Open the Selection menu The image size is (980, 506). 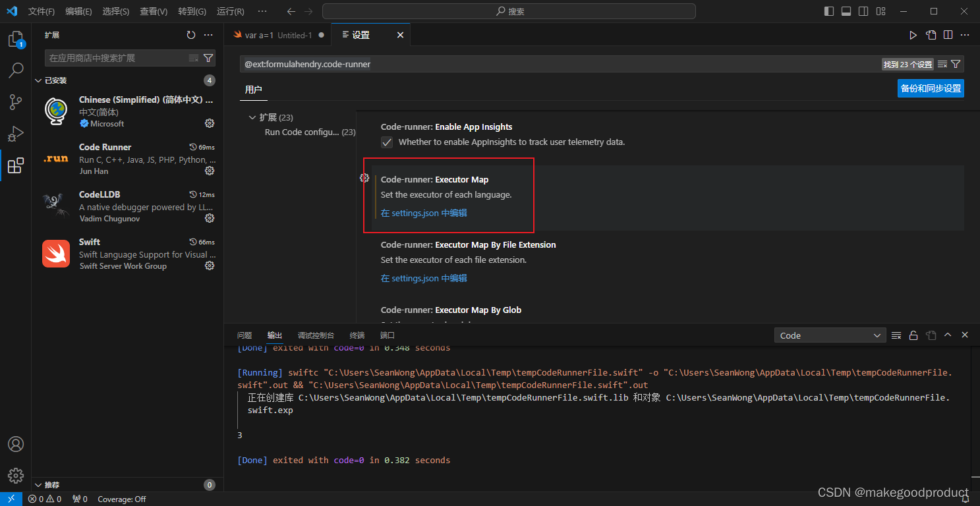click(116, 11)
